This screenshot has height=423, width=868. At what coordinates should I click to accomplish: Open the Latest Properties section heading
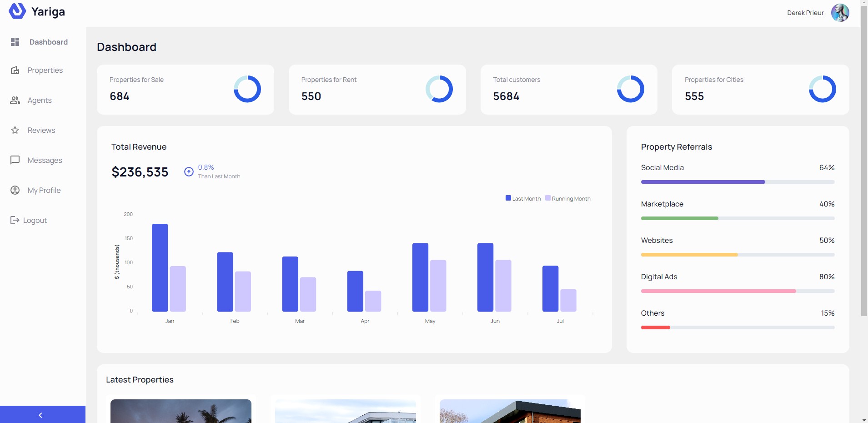tap(140, 379)
